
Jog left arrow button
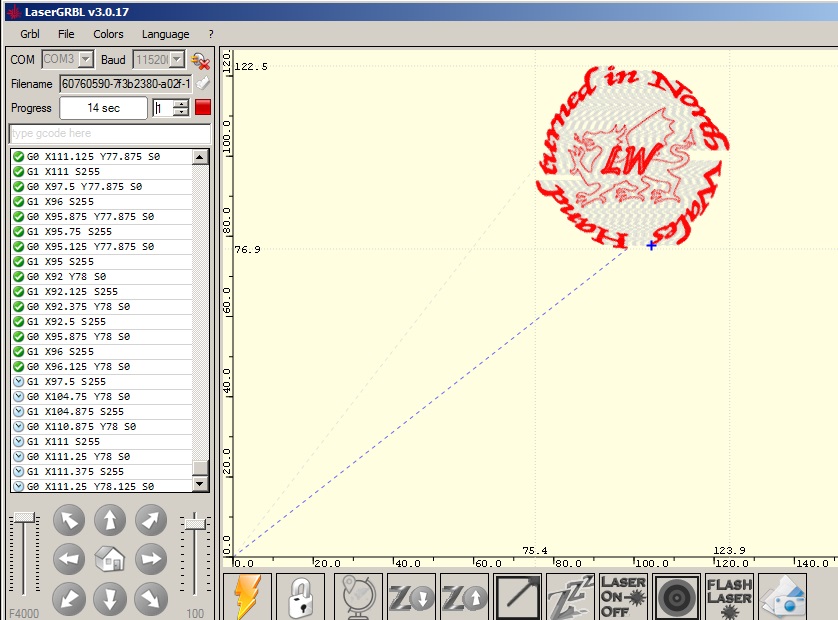69,559
